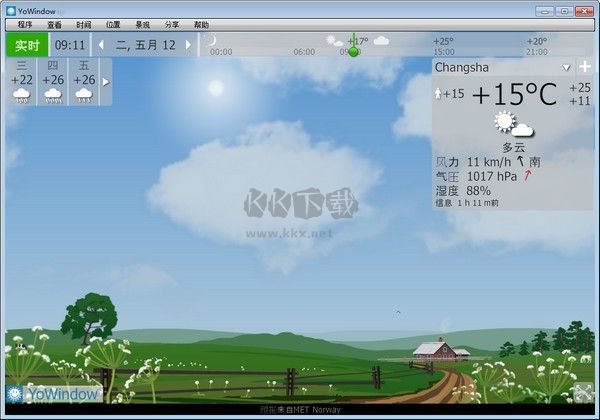Image resolution: width=600 pixels, height=420 pixels.
Task: Open the 分享 menu
Action: pos(172,25)
